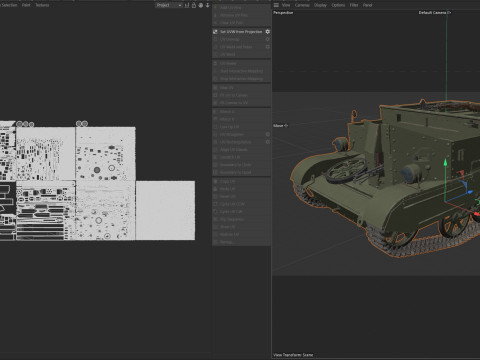
Task: Click Fit UV to Canvas
Action: [241, 95]
